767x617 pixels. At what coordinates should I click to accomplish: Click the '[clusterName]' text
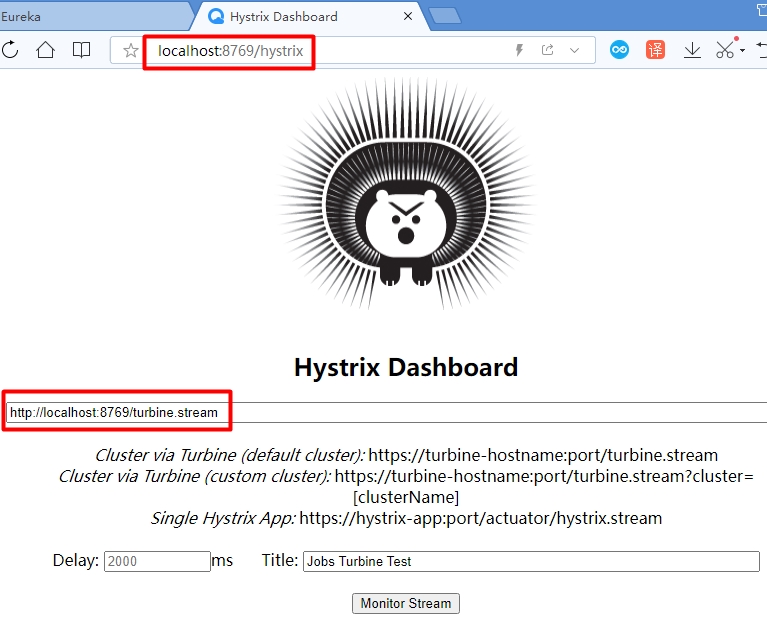tap(406, 497)
